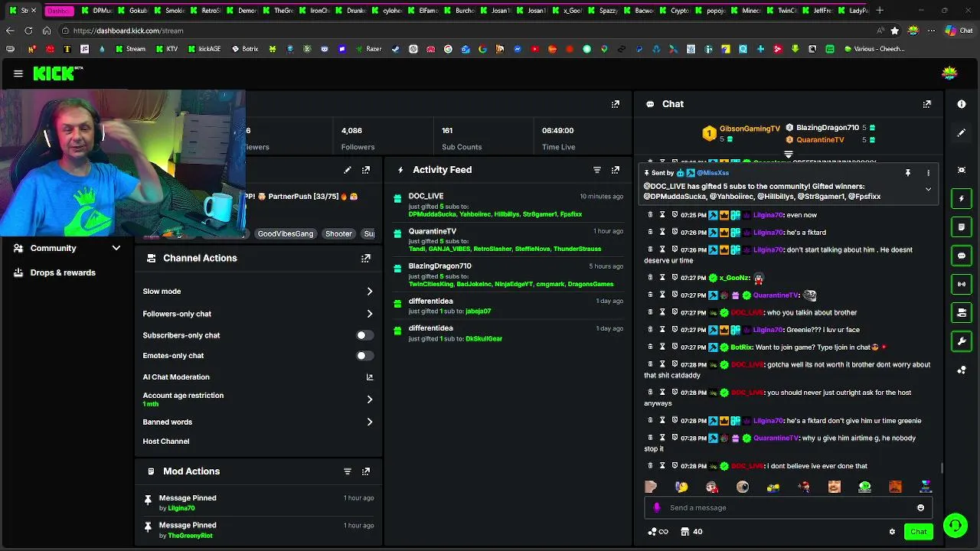This screenshot has width=980, height=551.
Task: Expand Account age restriction options
Action: 370,399
